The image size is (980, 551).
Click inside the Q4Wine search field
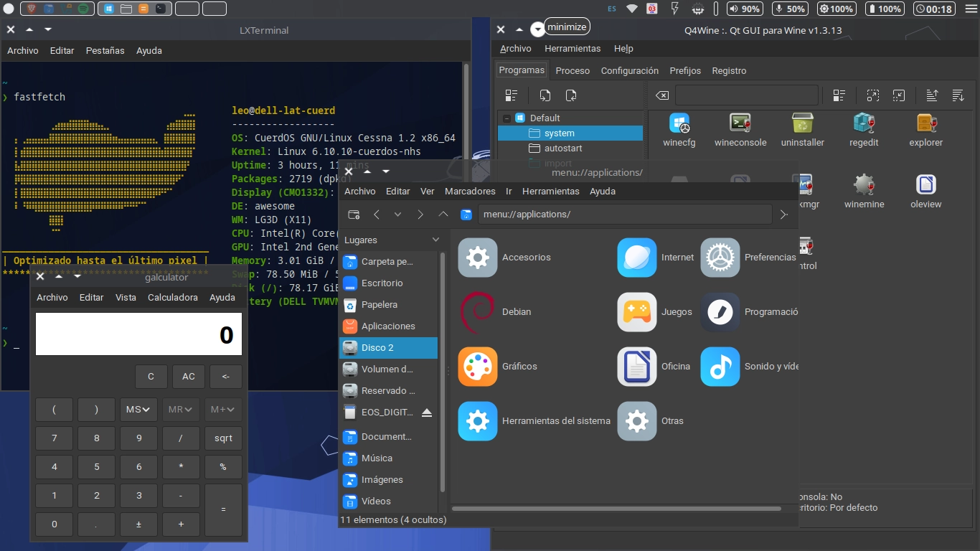746,95
